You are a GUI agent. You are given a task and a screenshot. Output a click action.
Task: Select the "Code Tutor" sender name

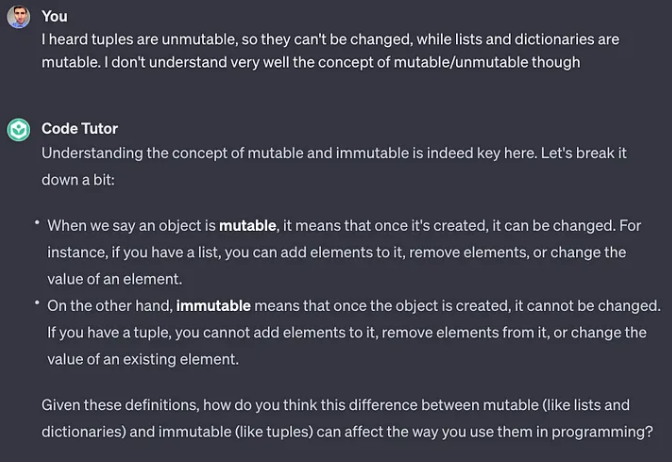[x=79, y=128]
